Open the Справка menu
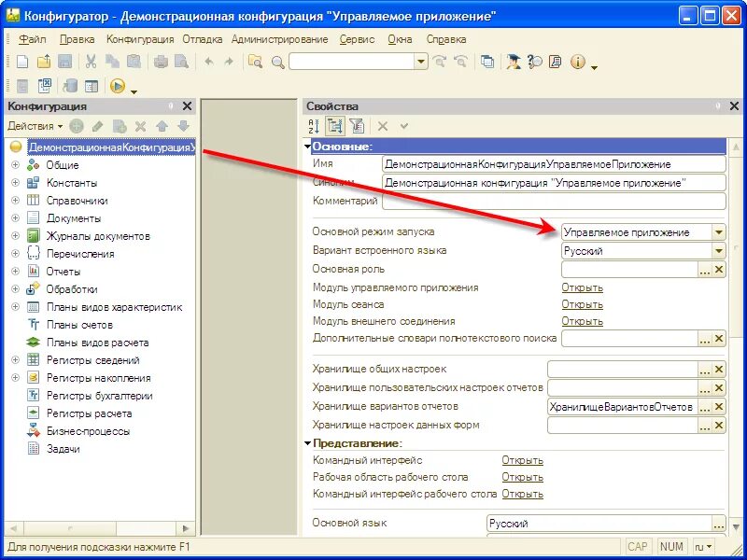Screen dimensions: 747x560 pyautogui.click(x=446, y=39)
